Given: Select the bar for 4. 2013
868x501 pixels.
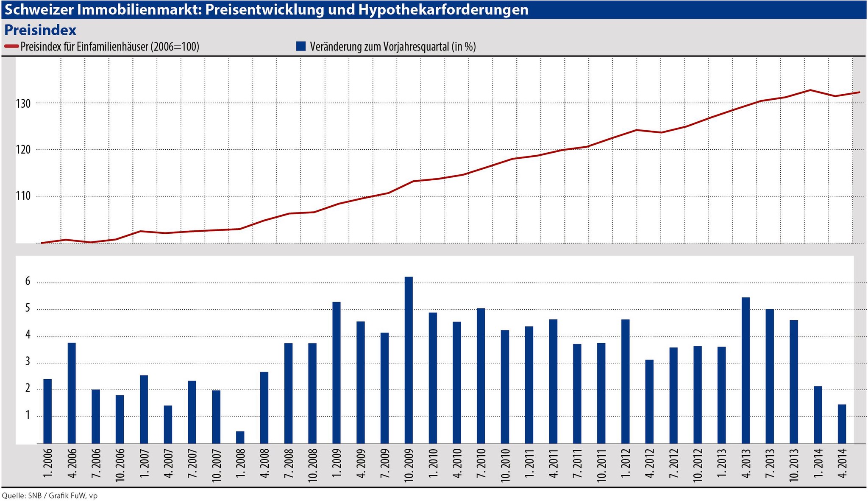Looking at the screenshot, I should pyautogui.click(x=746, y=370).
